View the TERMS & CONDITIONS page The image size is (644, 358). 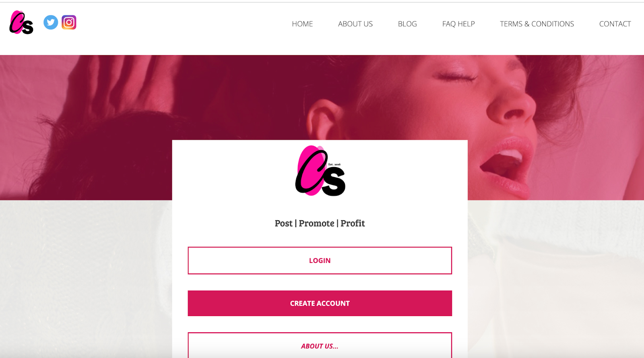[537, 24]
